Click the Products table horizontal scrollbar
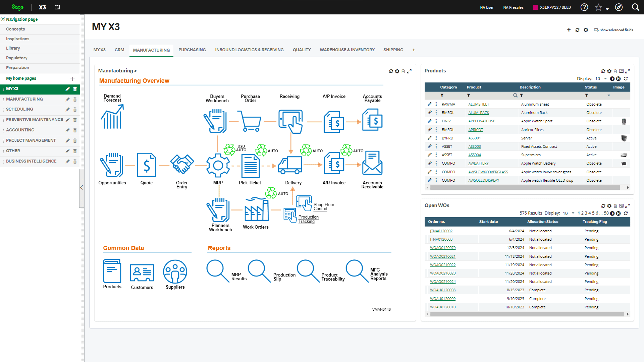This screenshot has width=644, height=362. [525, 188]
